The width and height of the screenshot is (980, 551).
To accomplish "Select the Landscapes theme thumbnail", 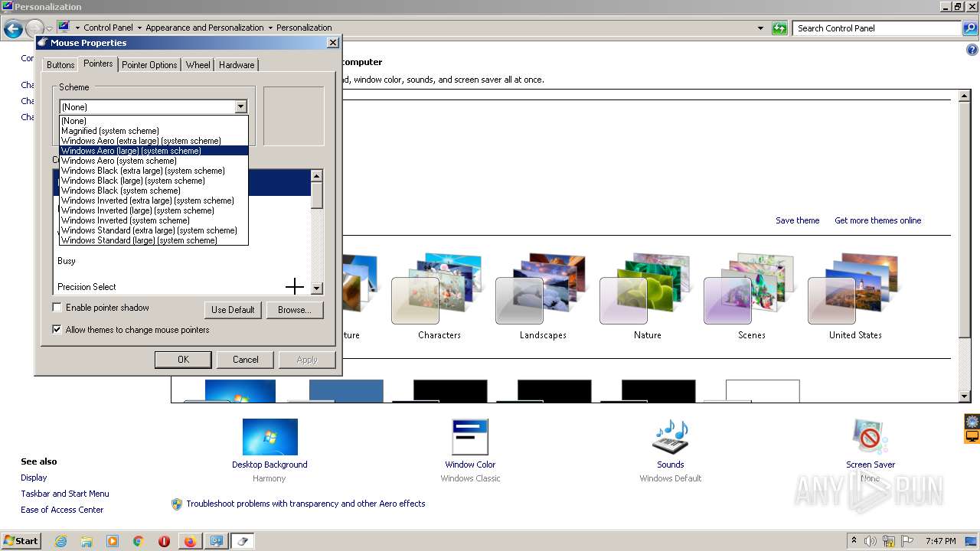I will pyautogui.click(x=543, y=289).
